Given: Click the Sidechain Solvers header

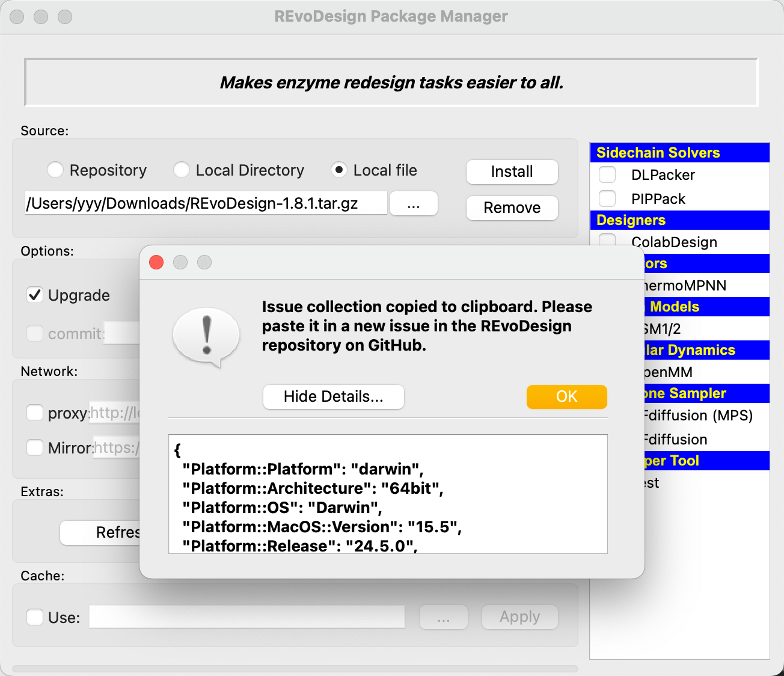Looking at the screenshot, I should click(679, 153).
